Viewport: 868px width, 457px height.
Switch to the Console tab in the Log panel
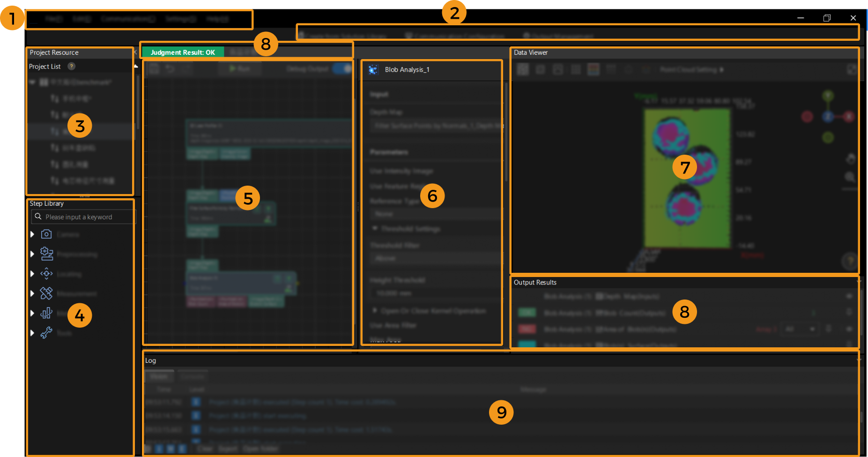(193, 376)
